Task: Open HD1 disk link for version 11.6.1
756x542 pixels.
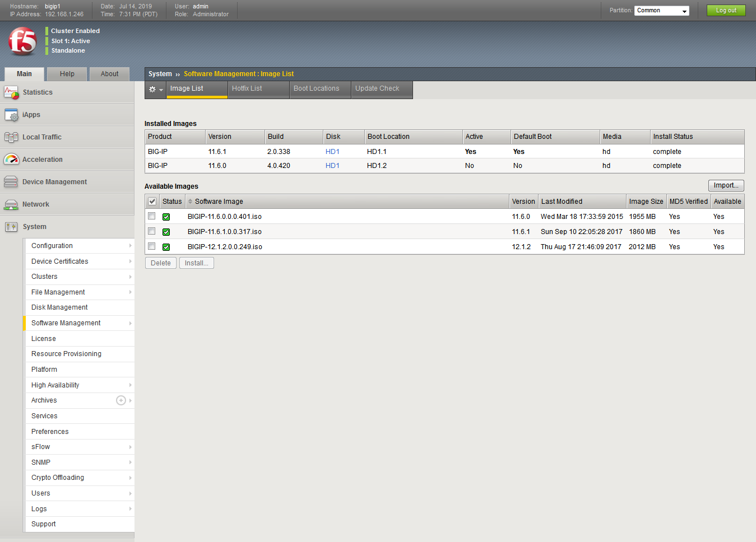Action: (x=332, y=152)
